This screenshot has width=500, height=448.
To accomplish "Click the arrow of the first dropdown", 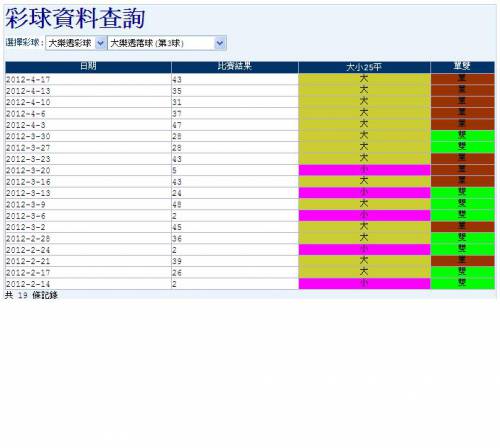I will pyautogui.click(x=100, y=43).
